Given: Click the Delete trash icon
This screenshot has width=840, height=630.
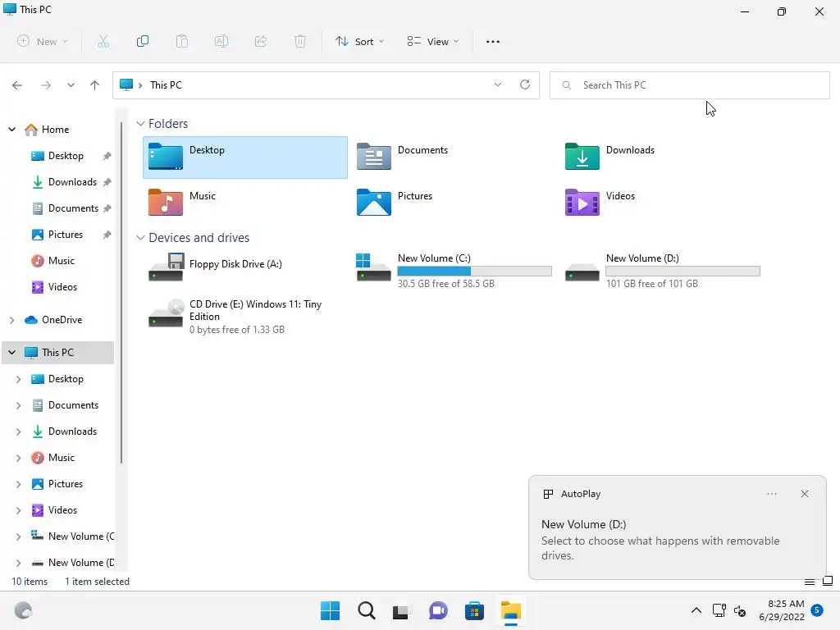Looking at the screenshot, I should click(x=300, y=41).
